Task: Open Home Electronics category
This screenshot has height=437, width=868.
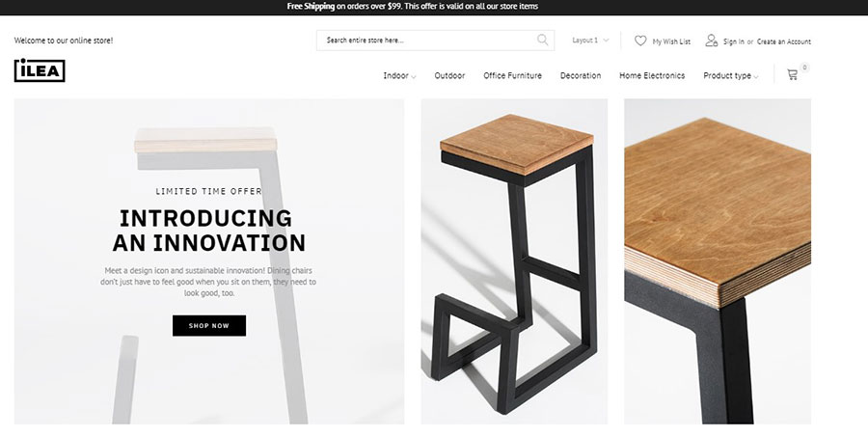Action: pos(652,76)
